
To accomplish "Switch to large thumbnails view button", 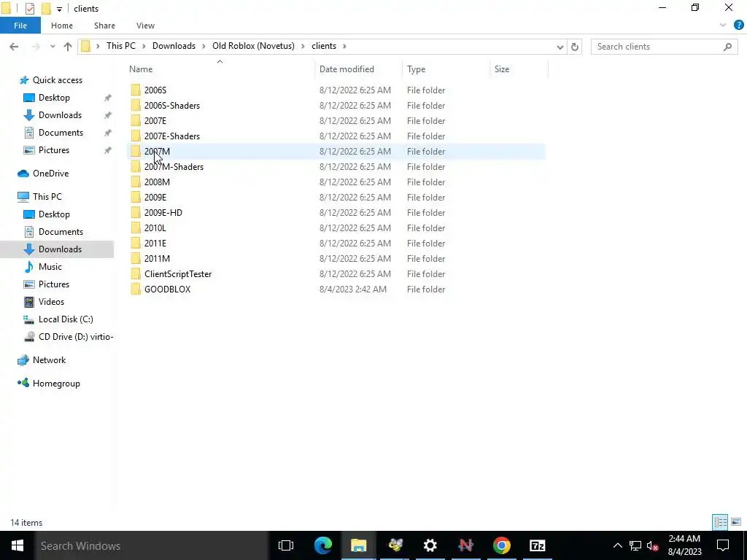I will pyautogui.click(x=736, y=522).
